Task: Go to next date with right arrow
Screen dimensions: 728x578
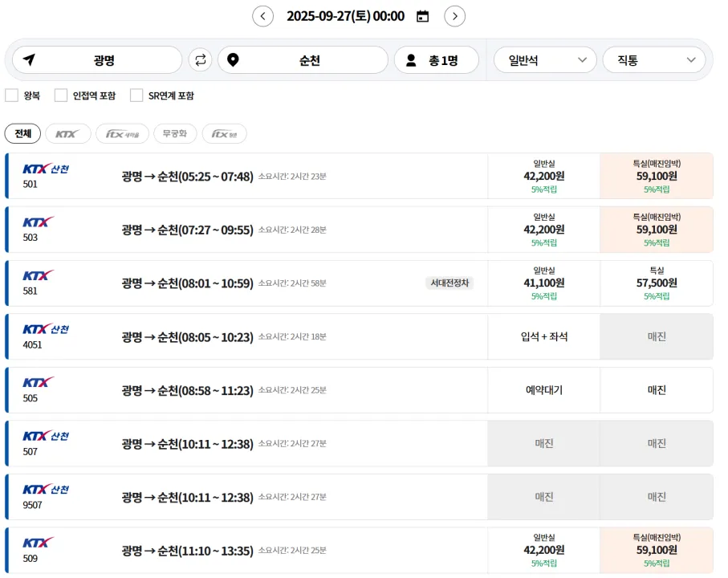Action: pos(454,16)
